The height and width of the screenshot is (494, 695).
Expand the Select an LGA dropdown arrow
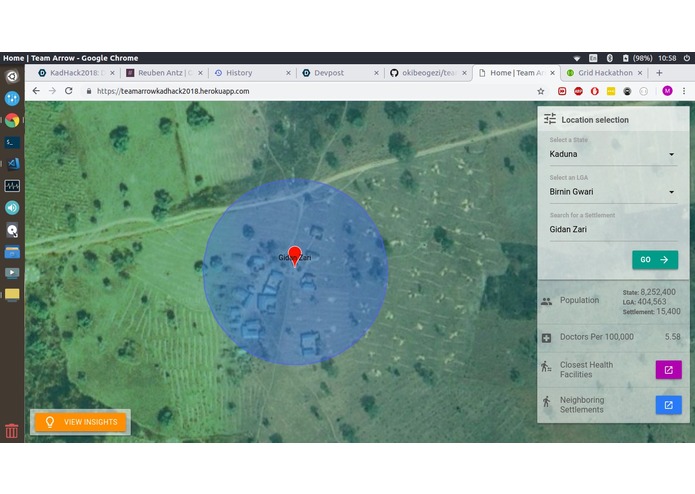[x=672, y=192]
